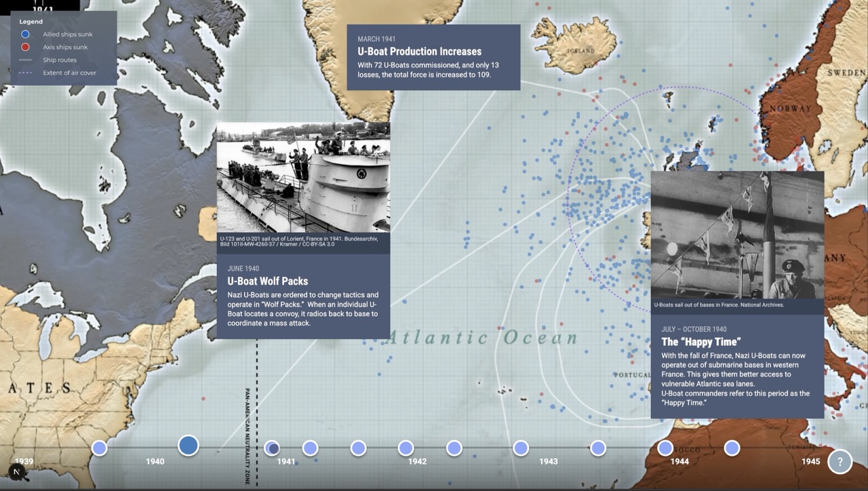Click the red Axis ships sunk legend dot
Image resolution: width=868 pixels, height=491 pixels.
click(x=25, y=47)
